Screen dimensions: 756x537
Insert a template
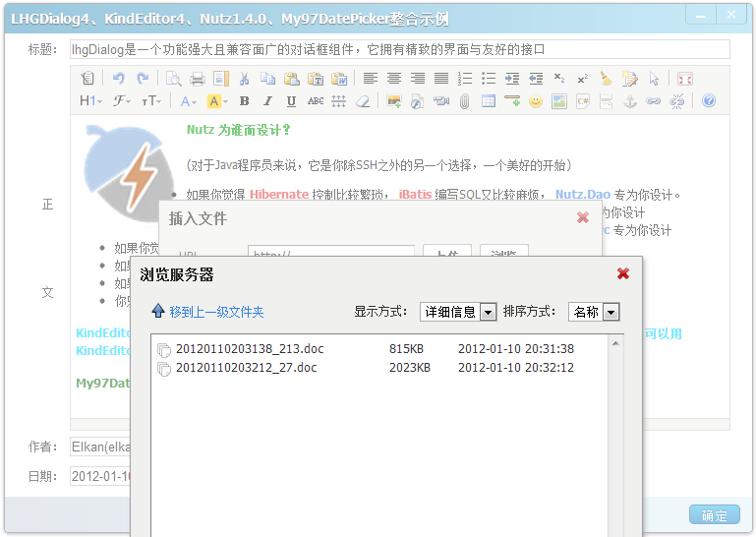click(x=221, y=78)
